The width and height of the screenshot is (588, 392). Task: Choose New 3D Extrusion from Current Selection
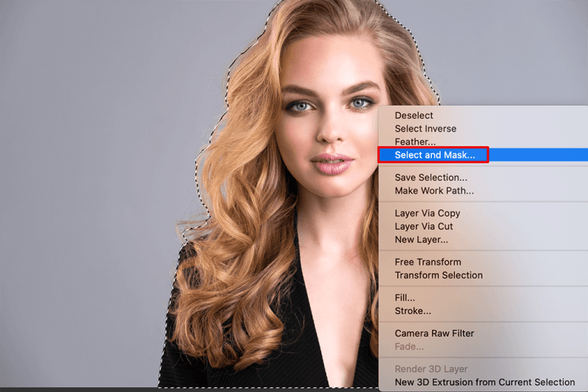click(x=485, y=382)
